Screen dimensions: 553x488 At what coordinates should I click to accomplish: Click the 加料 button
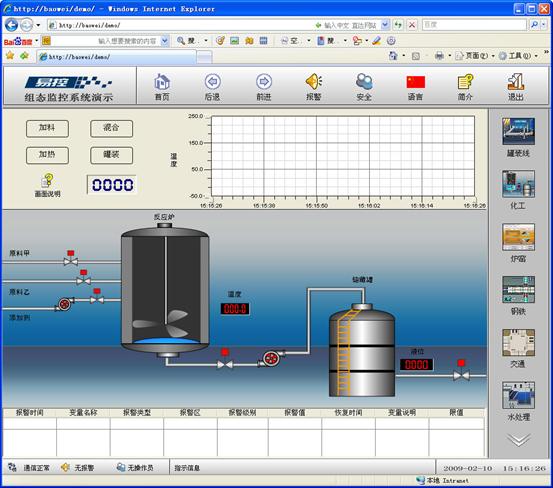pyautogui.click(x=47, y=128)
